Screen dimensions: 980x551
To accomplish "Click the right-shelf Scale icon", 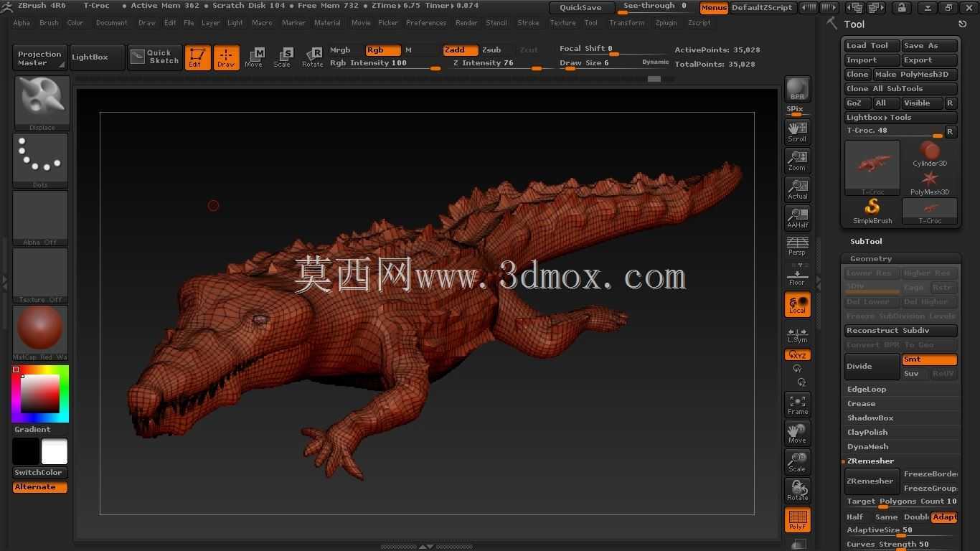I will click(798, 461).
